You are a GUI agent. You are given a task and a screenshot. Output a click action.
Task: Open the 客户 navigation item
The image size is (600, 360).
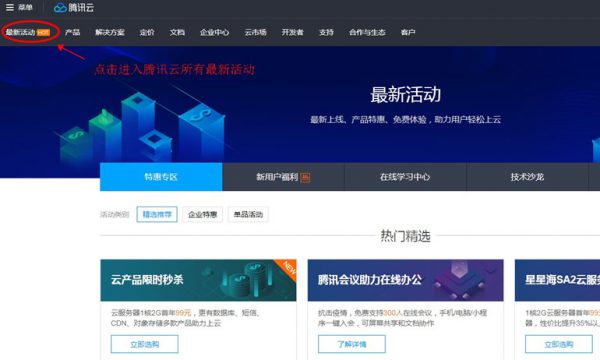click(x=408, y=33)
